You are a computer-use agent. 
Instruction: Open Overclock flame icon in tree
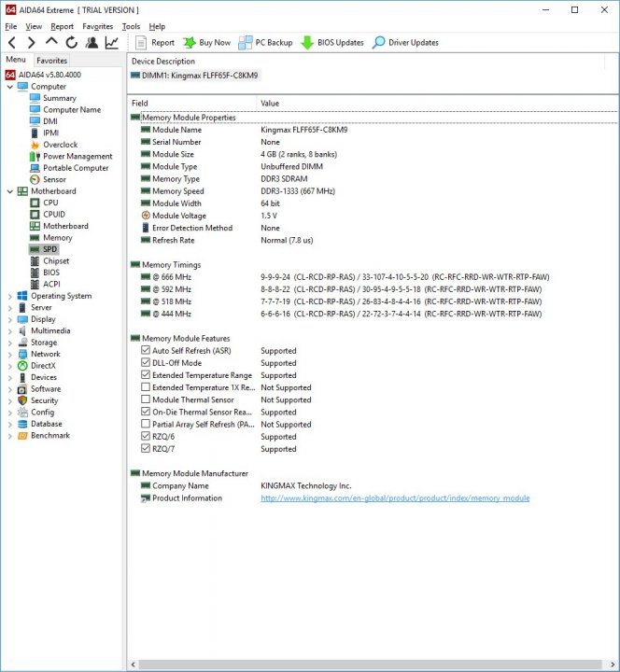35,145
